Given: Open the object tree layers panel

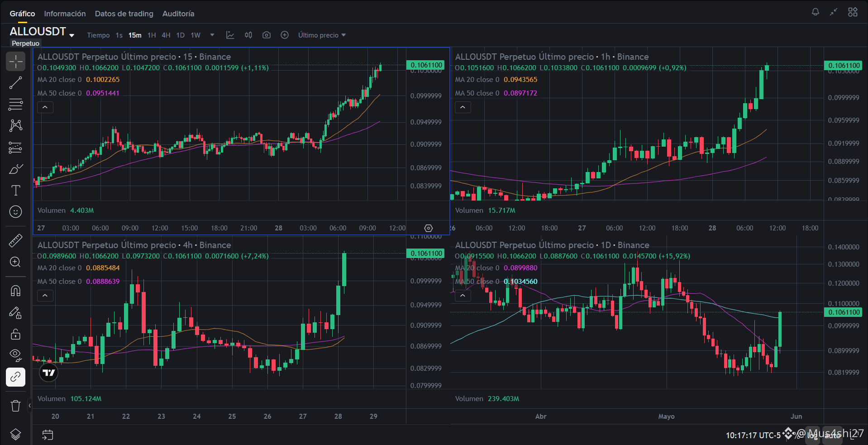Looking at the screenshot, I should pyautogui.click(x=15, y=435).
